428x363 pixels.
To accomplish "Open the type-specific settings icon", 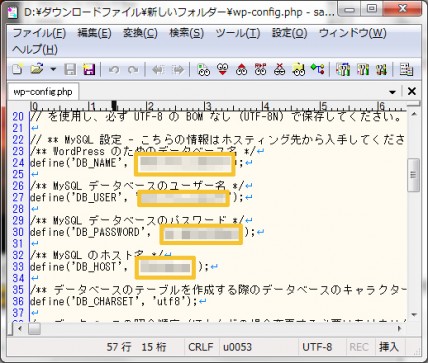I will (x=363, y=69).
